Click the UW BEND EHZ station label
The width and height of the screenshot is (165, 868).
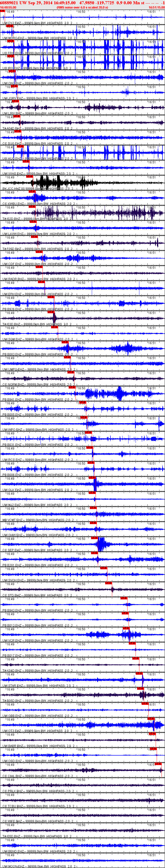click(x=38, y=851)
